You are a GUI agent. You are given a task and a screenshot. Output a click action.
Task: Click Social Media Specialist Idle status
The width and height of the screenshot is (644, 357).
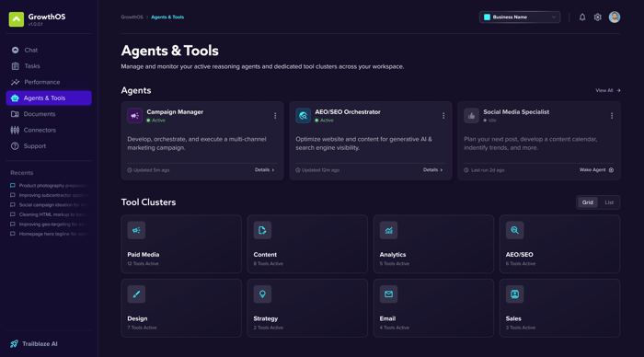click(490, 121)
